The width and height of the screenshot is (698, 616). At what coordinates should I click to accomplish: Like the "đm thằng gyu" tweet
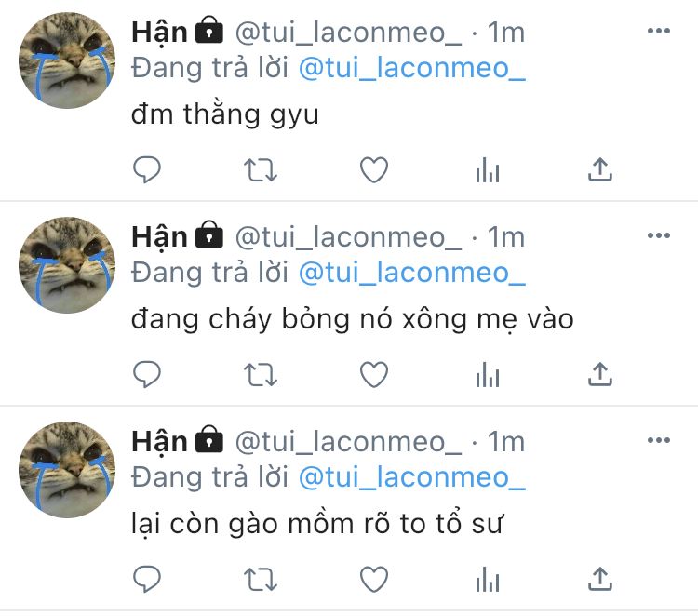tap(374, 170)
